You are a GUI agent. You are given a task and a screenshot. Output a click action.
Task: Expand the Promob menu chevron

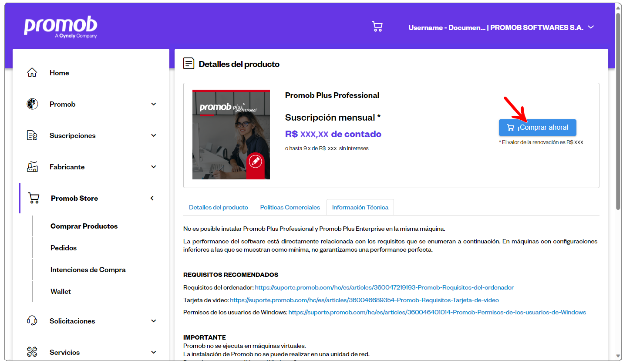153,104
